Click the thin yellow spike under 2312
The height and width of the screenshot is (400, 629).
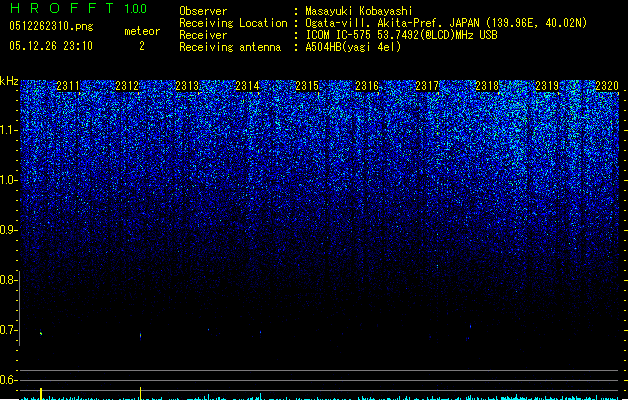(x=140, y=393)
